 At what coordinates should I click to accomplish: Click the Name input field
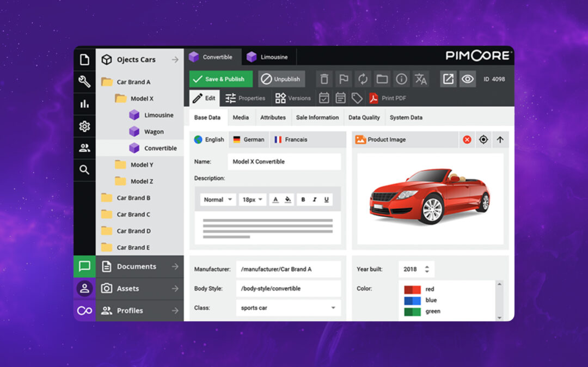click(x=284, y=162)
